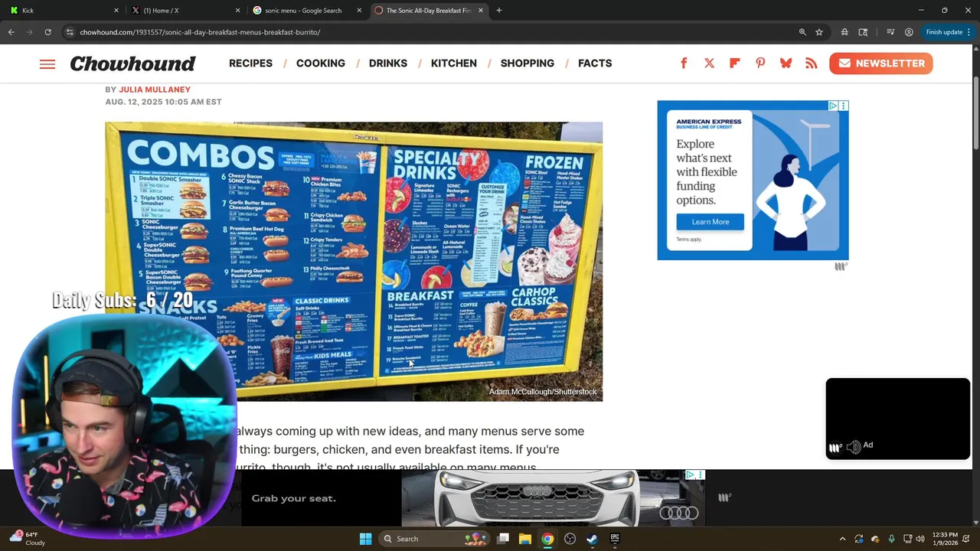The height and width of the screenshot is (551, 980).
Task: Open the Chowhound Flipboard icon
Action: point(735,64)
